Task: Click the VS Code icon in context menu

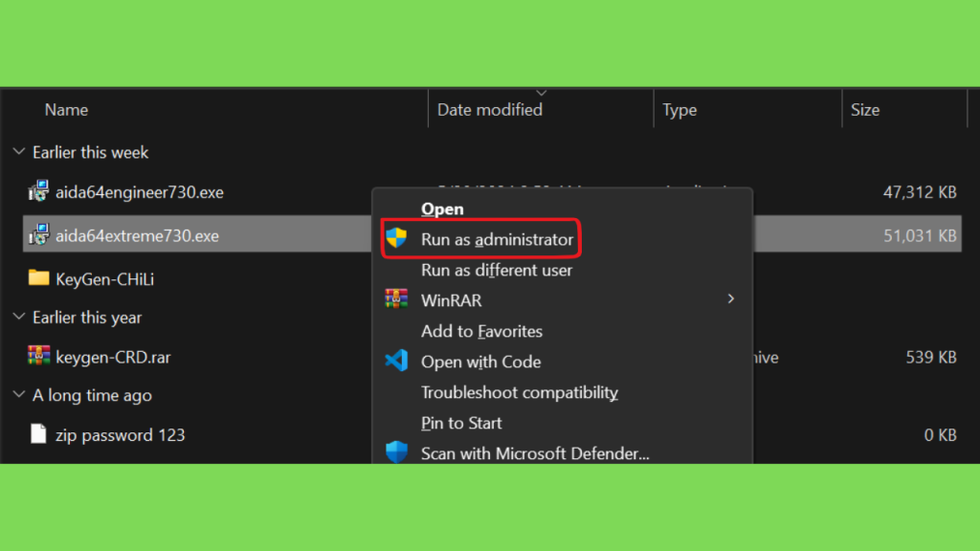Action: [x=396, y=361]
